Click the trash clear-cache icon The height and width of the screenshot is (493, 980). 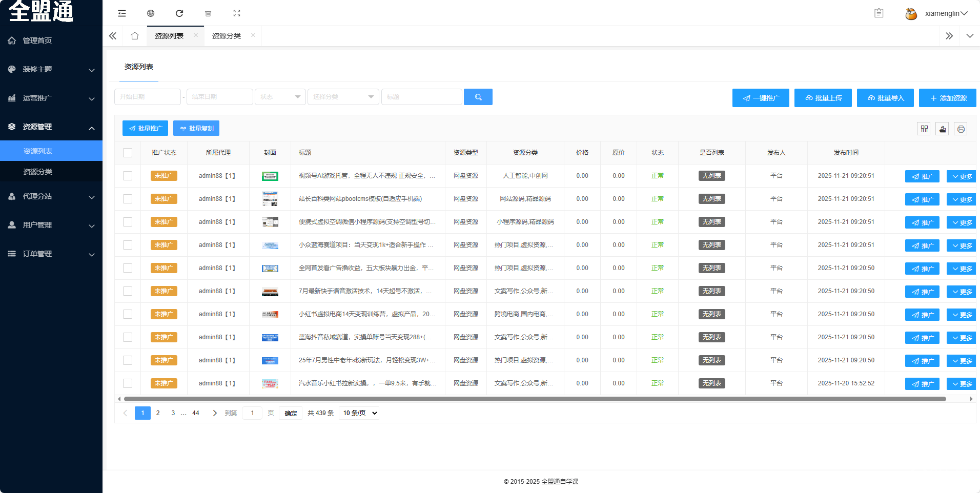(208, 13)
